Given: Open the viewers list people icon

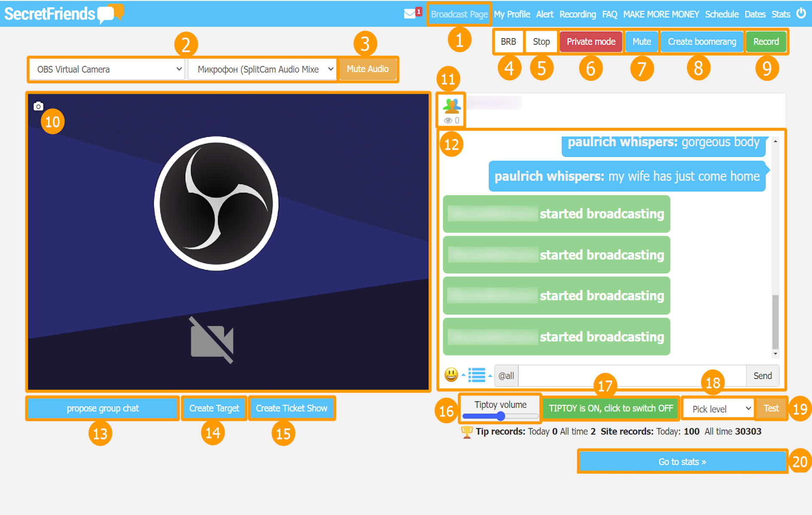Looking at the screenshot, I should click(451, 106).
